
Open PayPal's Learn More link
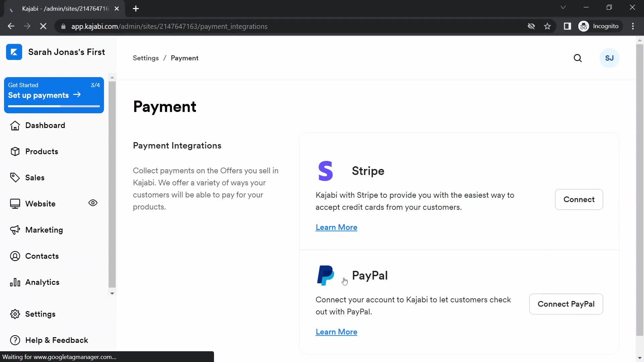pos(336,332)
